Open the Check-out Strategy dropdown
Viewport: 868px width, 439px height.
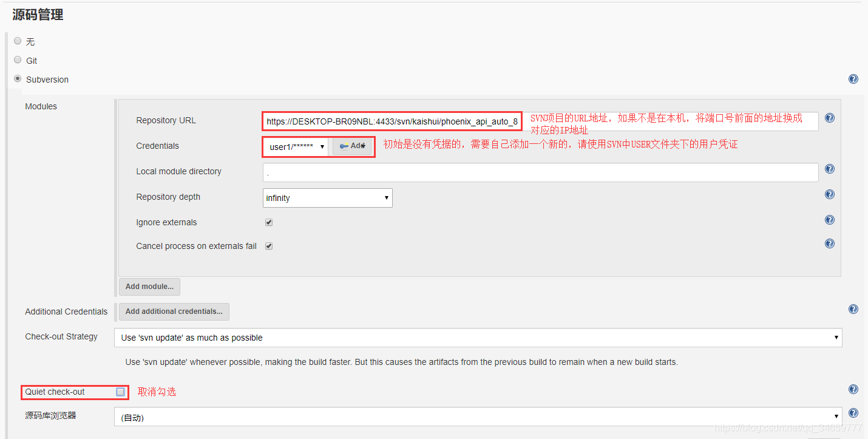pyautogui.click(x=478, y=338)
